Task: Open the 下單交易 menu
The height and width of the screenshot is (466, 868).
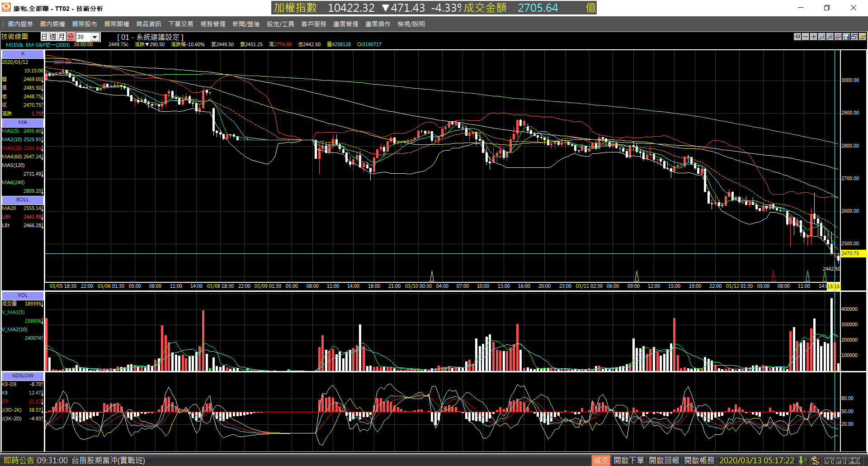Action: (181, 24)
